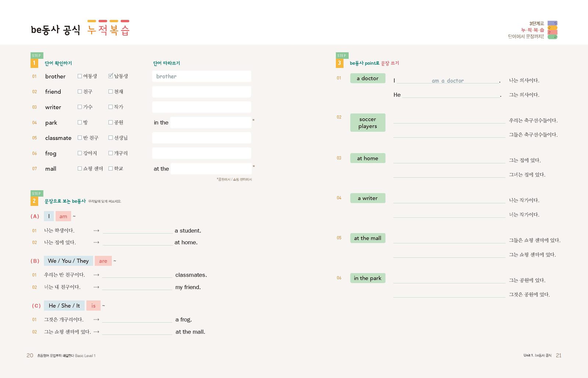Click the STEP 3 number badge
This screenshot has height=378, width=588.
click(x=340, y=63)
